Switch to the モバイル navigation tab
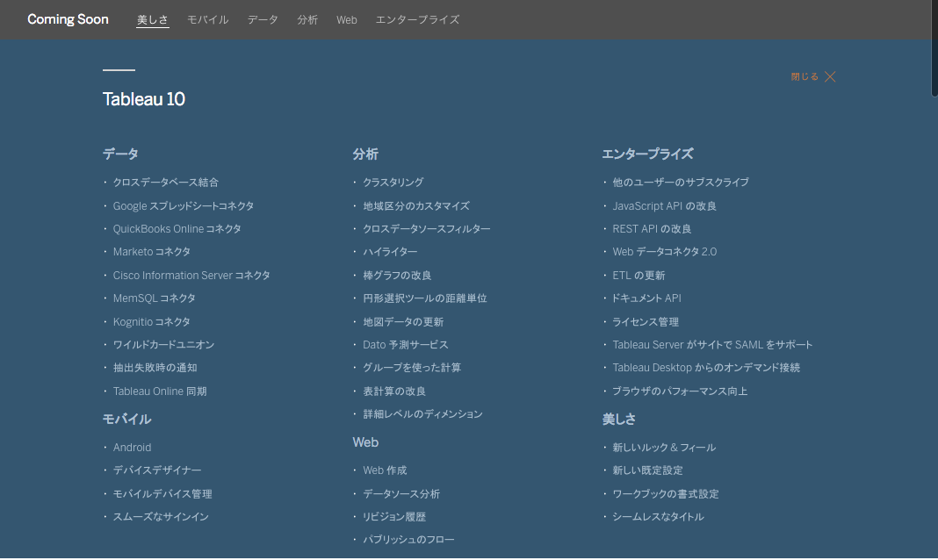938x560 pixels. coord(207,18)
